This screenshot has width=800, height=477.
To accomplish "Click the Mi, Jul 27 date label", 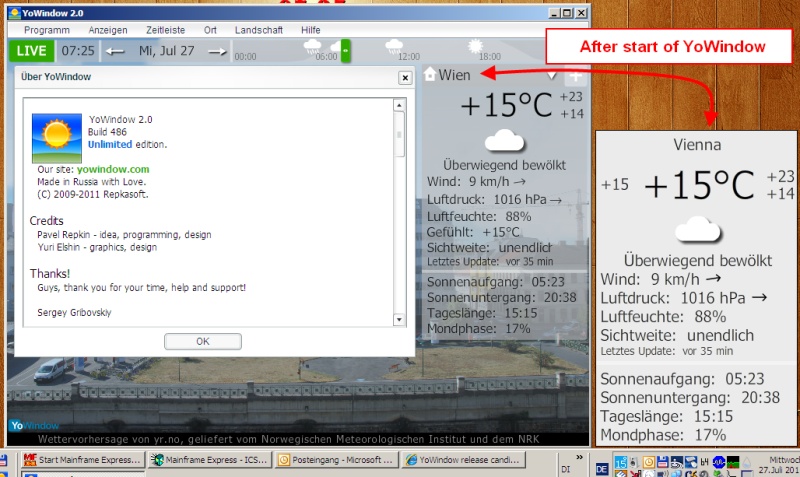I will tap(166, 51).
